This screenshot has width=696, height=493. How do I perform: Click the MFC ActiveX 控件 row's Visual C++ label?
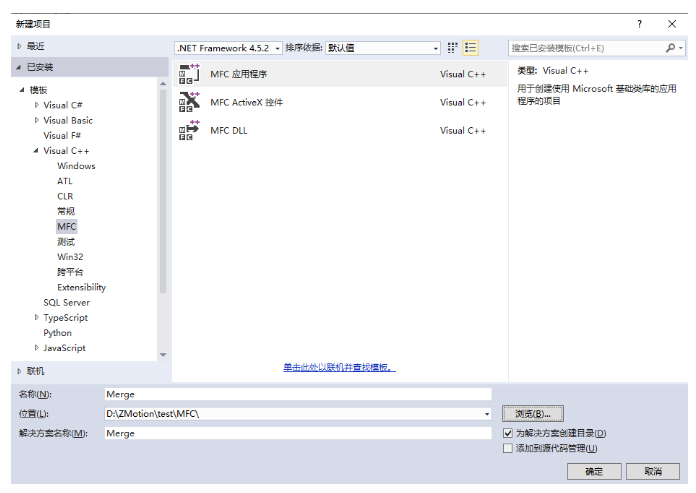click(463, 103)
